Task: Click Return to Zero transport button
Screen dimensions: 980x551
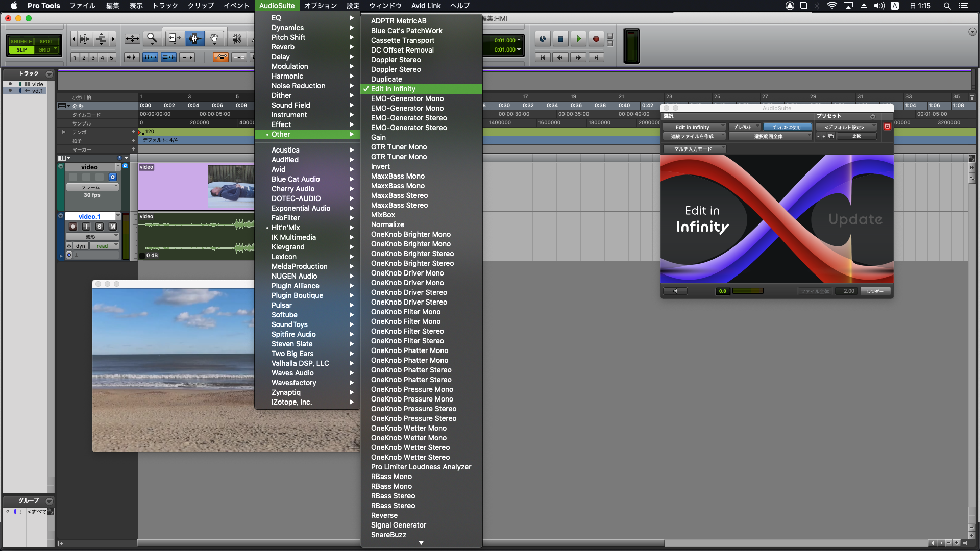Action: pos(543,58)
